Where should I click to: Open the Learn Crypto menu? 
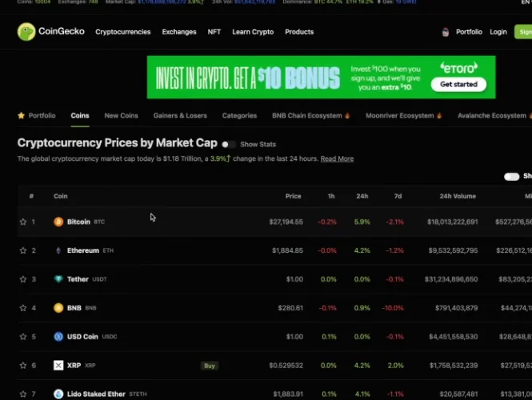[x=253, y=32]
